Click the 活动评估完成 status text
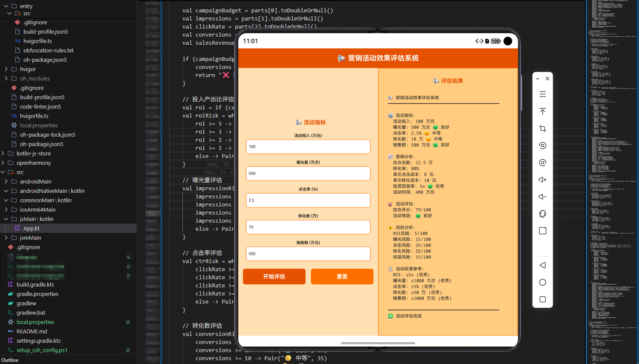This screenshot has width=639, height=364. coord(408,316)
